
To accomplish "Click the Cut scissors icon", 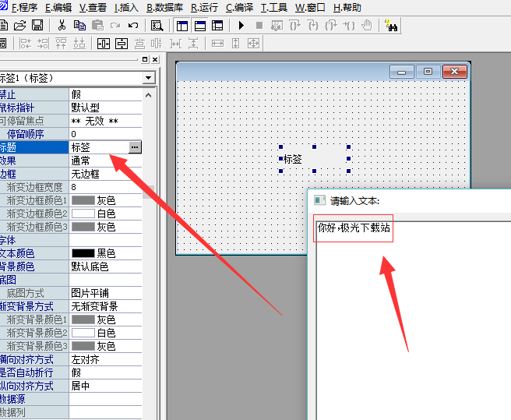I will 62,26.
